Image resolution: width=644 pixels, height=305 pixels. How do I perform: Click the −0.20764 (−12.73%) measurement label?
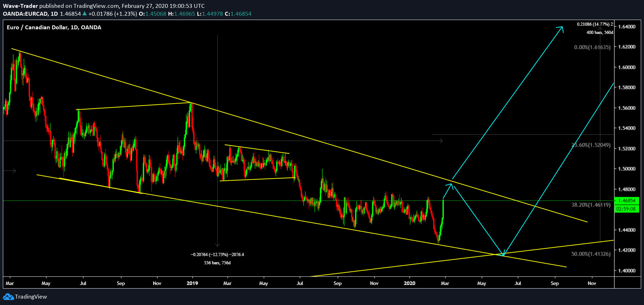click(x=217, y=255)
